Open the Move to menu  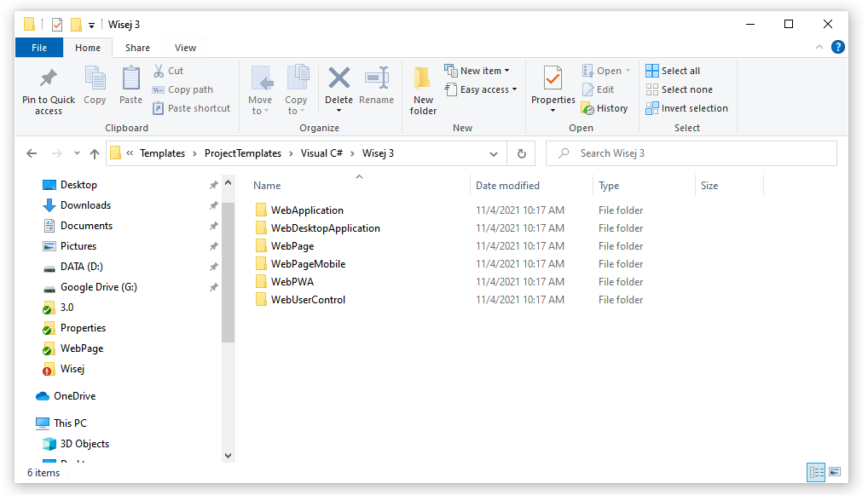(x=260, y=90)
